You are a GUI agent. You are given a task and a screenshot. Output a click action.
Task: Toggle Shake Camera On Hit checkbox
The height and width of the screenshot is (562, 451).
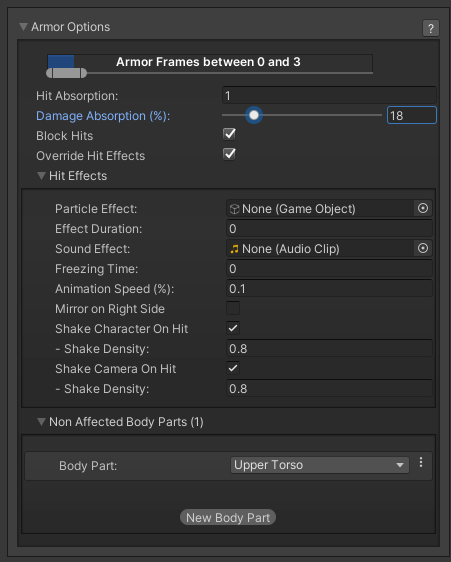click(233, 368)
